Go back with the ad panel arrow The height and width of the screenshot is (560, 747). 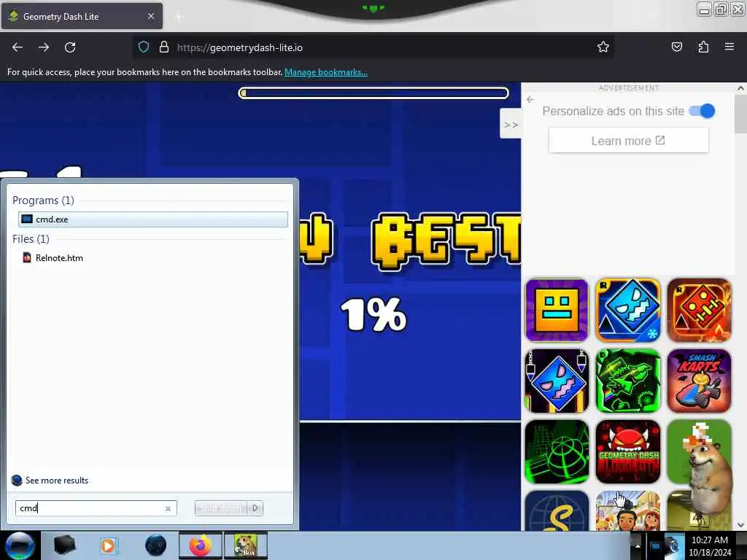[x=530, y=99]
